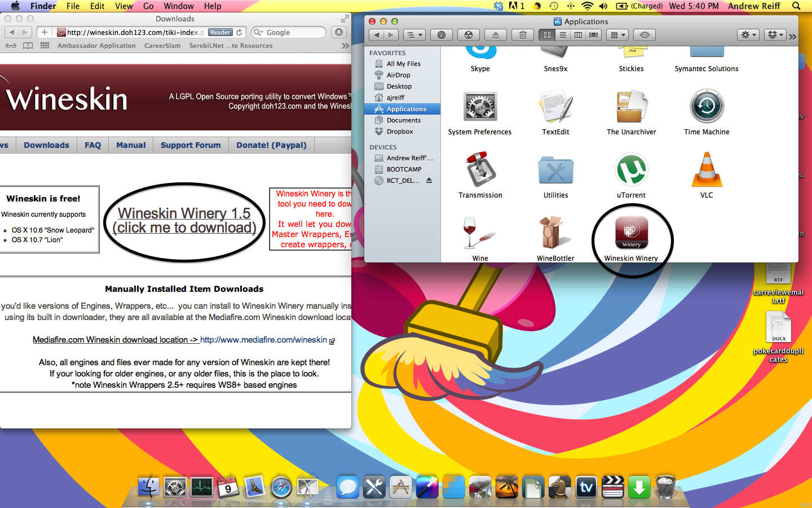Click the Safari address bar URL
Image resolution: width=812 pixels, height=508 pixels.
(135, 32)
